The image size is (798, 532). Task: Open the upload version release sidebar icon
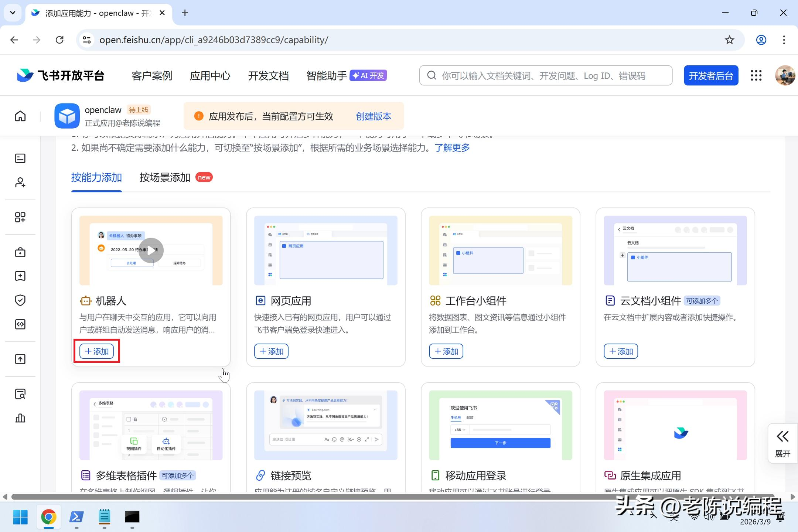click(20, 359)
